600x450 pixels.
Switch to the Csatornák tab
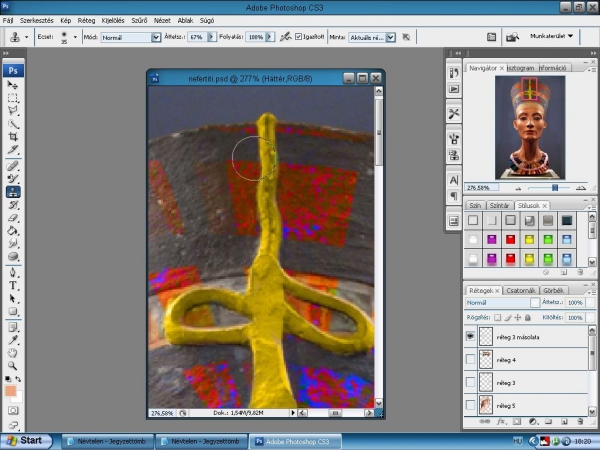pyautogui.click(x=520, y=290)
